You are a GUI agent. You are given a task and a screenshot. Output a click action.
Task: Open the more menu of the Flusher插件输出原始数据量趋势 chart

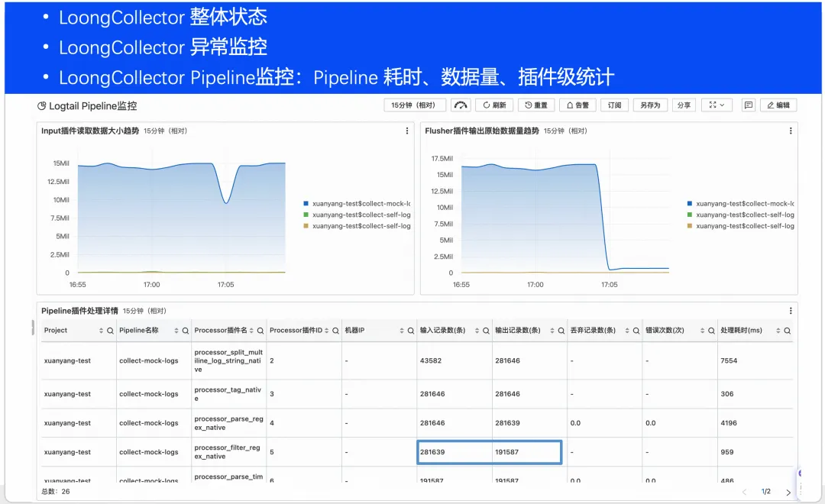click(791, 131)
